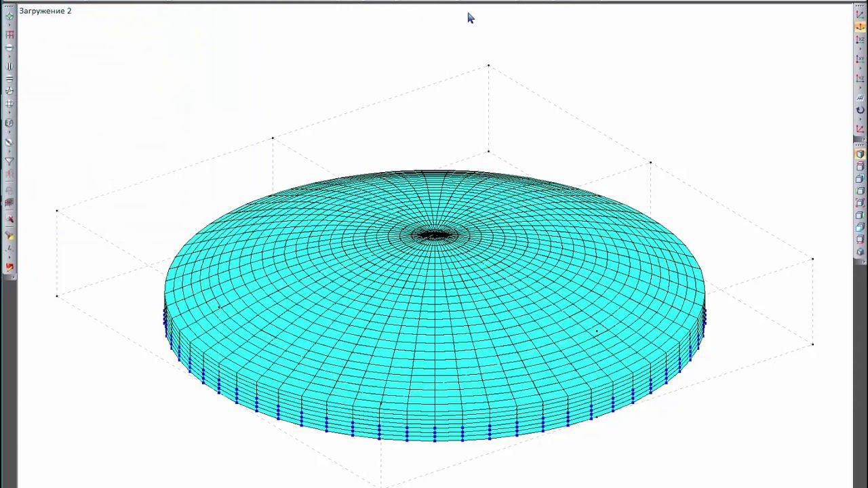The width and height of the screenshot is (868, 488).
Task: Switch to the XZ plane projection
Action: [x=860, y=40]
